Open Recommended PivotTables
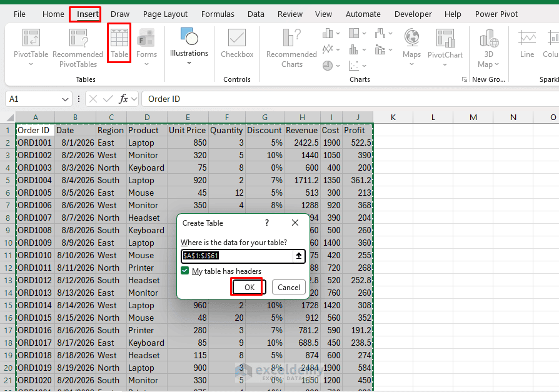This screenshot has width=559, height=392. [78, 48]
